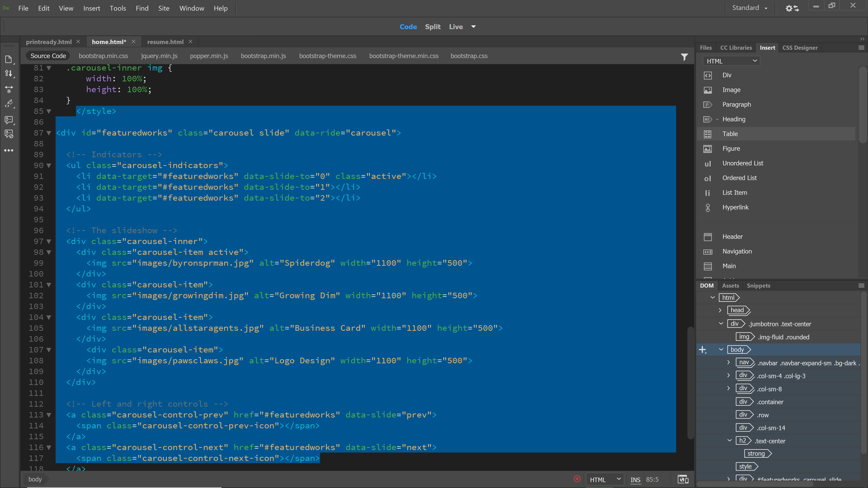Screen dimensions: 868x488
Task: Insert a Paragraph element
Action: (x=736, y=105)
